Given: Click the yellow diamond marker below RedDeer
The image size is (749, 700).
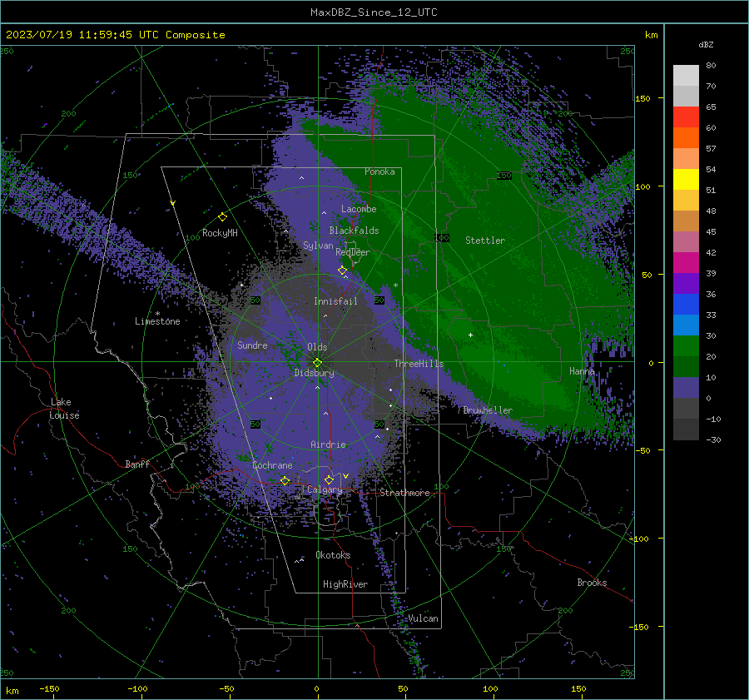Looking at the screenshot, I should click(x=342, y=271).
